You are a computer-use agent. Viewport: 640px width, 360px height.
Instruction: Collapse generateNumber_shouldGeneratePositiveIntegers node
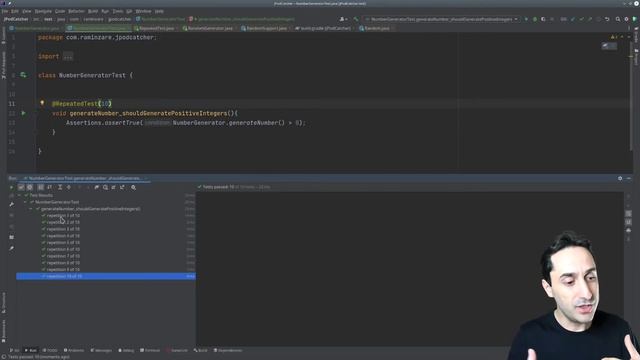click(x=31, y=209)
